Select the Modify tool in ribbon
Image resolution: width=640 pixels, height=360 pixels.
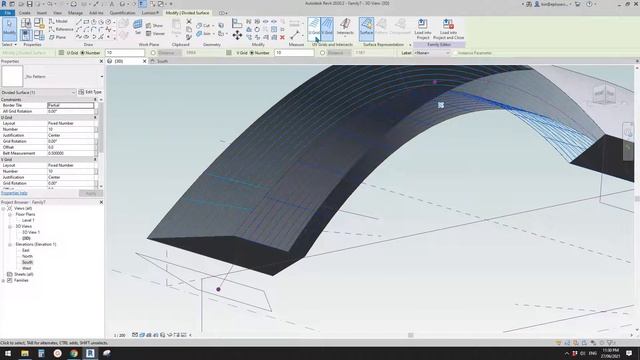coord(9,29)
